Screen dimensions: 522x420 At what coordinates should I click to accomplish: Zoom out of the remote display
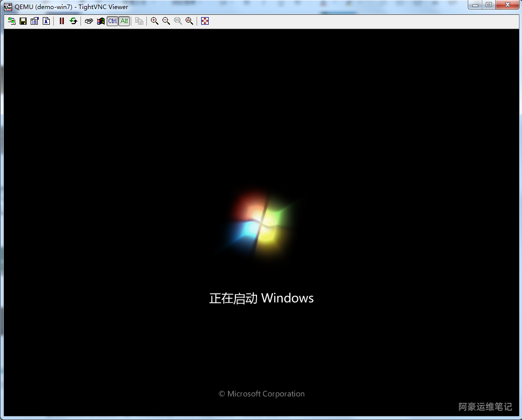(x=166, y=21)
